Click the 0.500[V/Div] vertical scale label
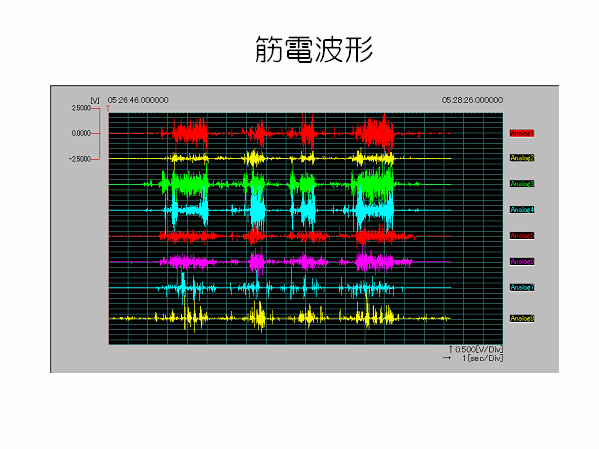This screenshot has height=449, width=599. pyautogui.click(x=479, y=349)
